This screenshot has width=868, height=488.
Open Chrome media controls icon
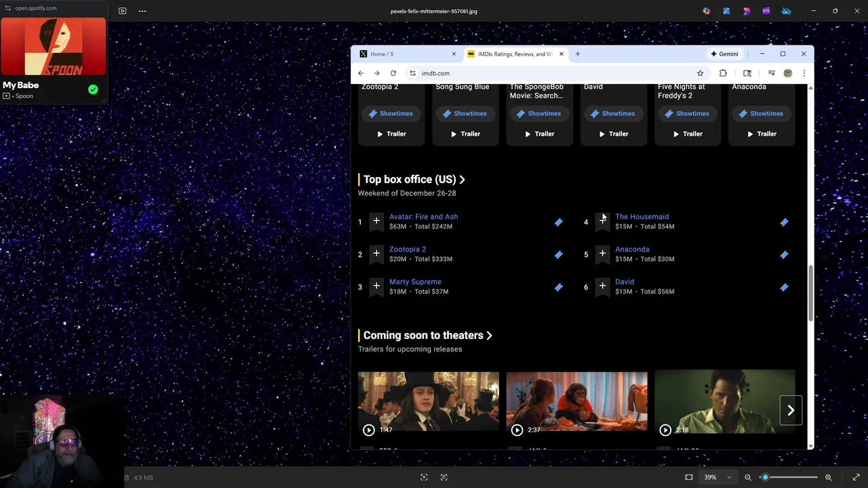771,73
